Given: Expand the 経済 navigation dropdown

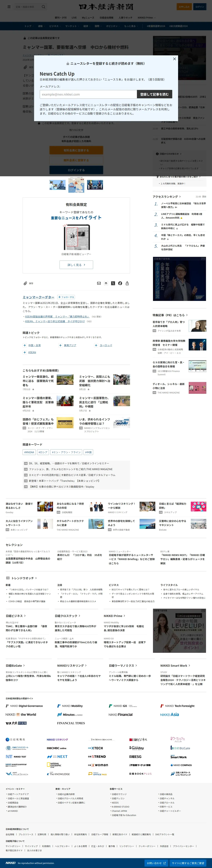Looking at the screenshot, I should pos(87,26).
